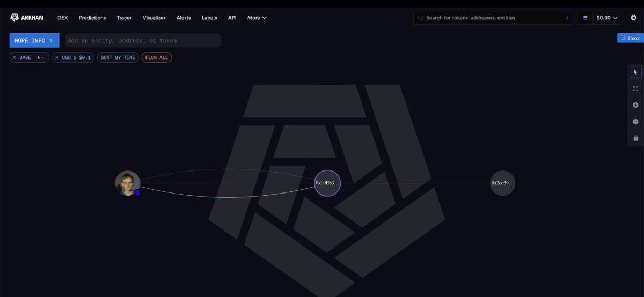Toggle the lock layout control
This screenshot has width=644, height=297.
tap(635, 138)
